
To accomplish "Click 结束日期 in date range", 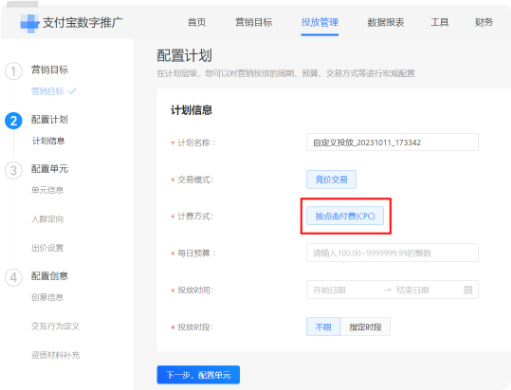I will click(x=413, y=290).
